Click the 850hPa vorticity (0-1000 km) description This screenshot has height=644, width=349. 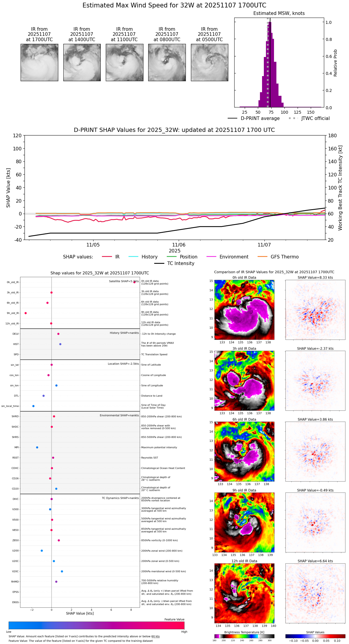160,540
